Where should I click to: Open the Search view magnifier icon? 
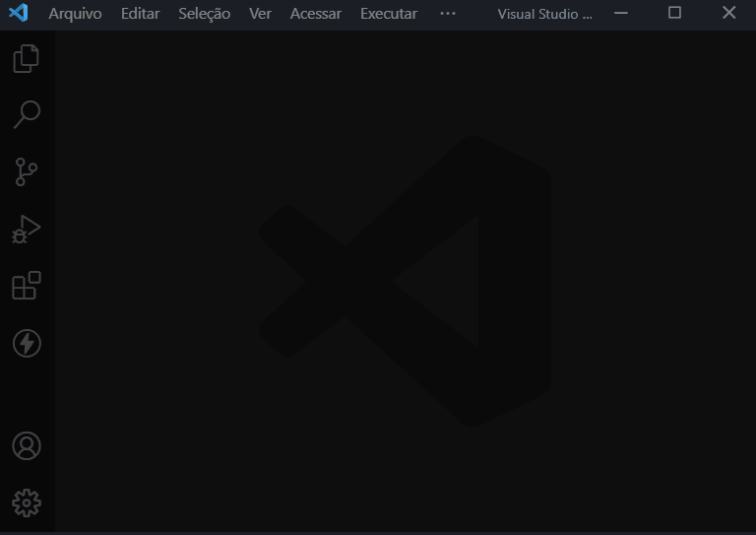pyautogui.click(x=27, y=114)
